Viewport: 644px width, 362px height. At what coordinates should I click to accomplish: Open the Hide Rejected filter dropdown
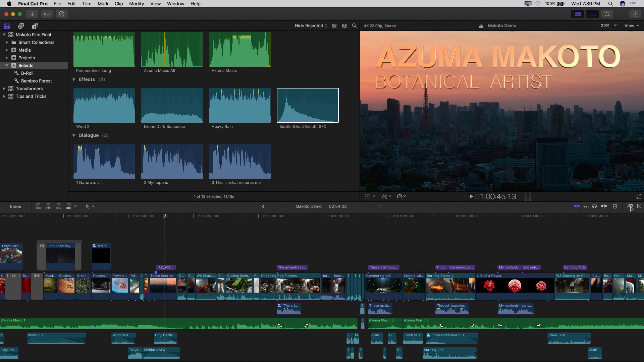(x=311, y=26)
